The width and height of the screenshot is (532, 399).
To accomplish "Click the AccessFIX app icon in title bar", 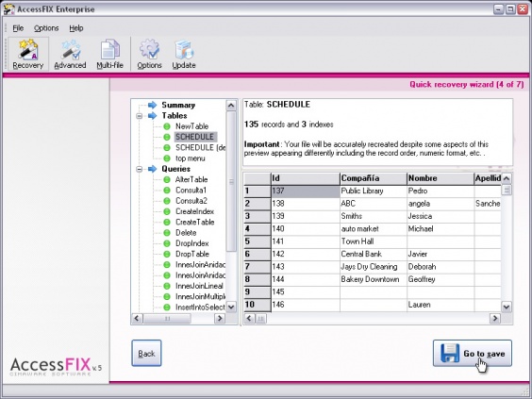I will (9, 9).
